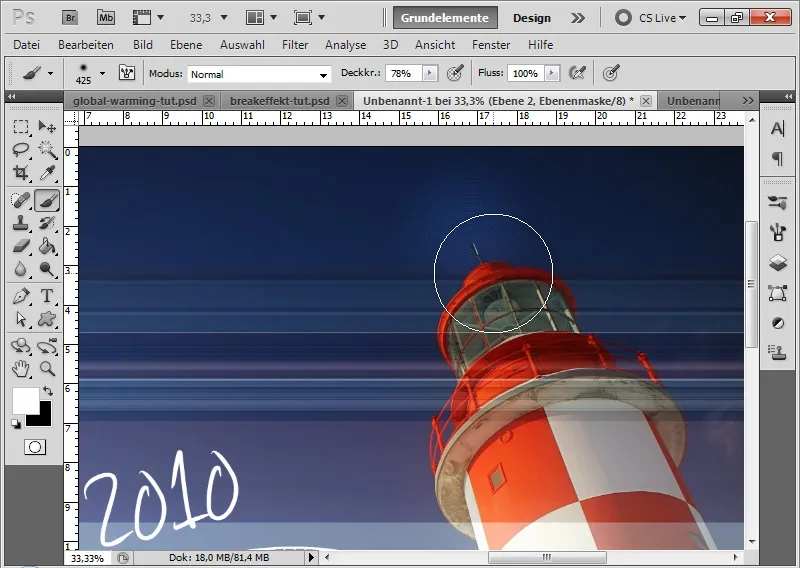Image resolution: width=800 pixels, height=568 pixels.
Task: Close the breakeffekt-tut.psd tab
Action: click(342, 101)
